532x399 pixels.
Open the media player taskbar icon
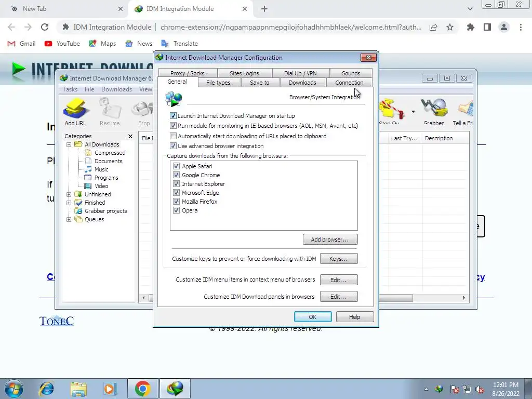coord(110,389)
